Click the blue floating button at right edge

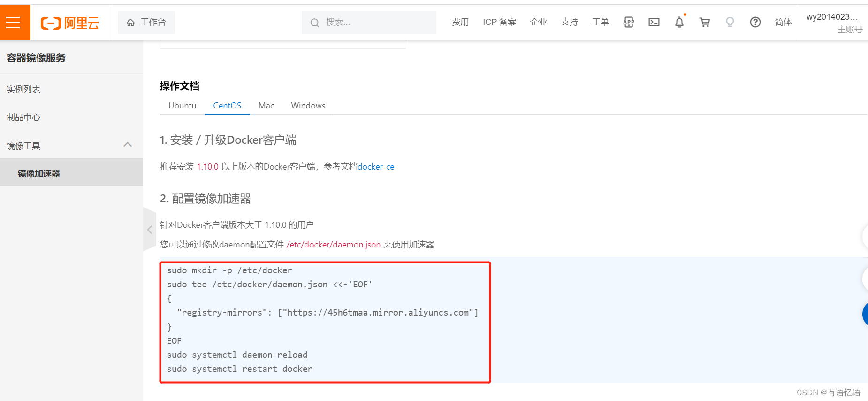(865, 314)
